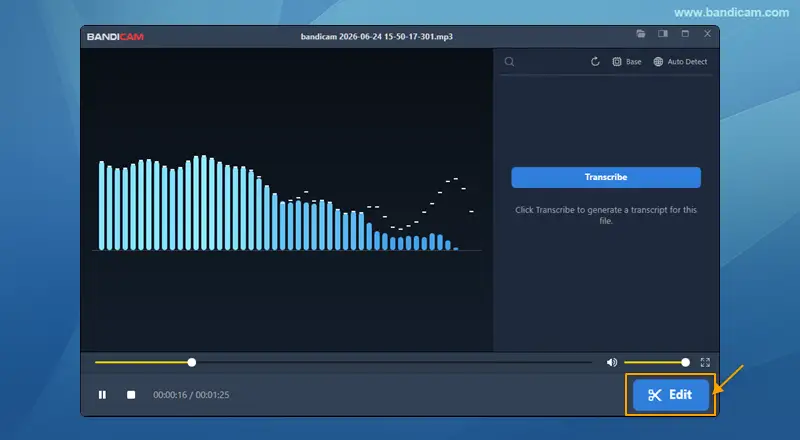Mute audio with the speaker icon
The image size is (800, 440).
[612, 362]
